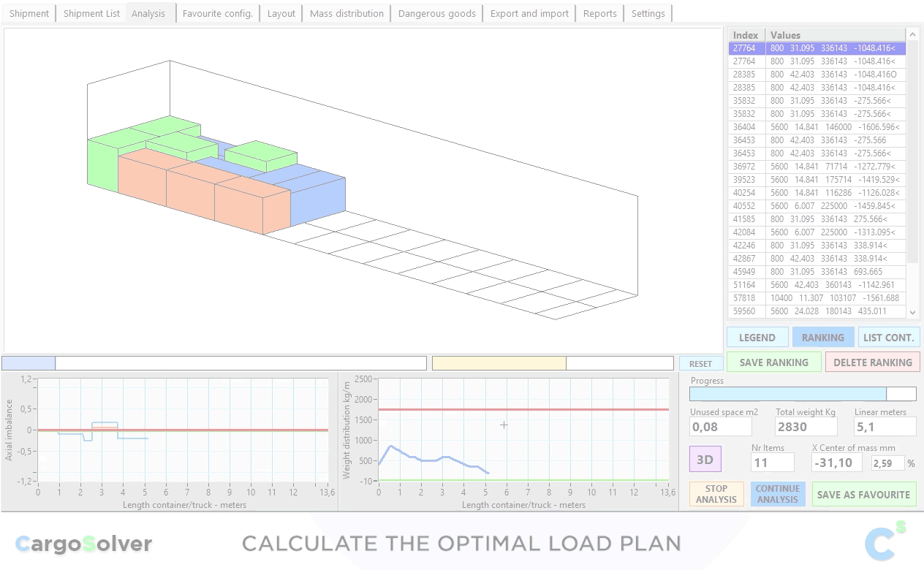This screenshot has width=924, height=570.
Task: Open the Mass distribution tab
Action: pos(346,13)
